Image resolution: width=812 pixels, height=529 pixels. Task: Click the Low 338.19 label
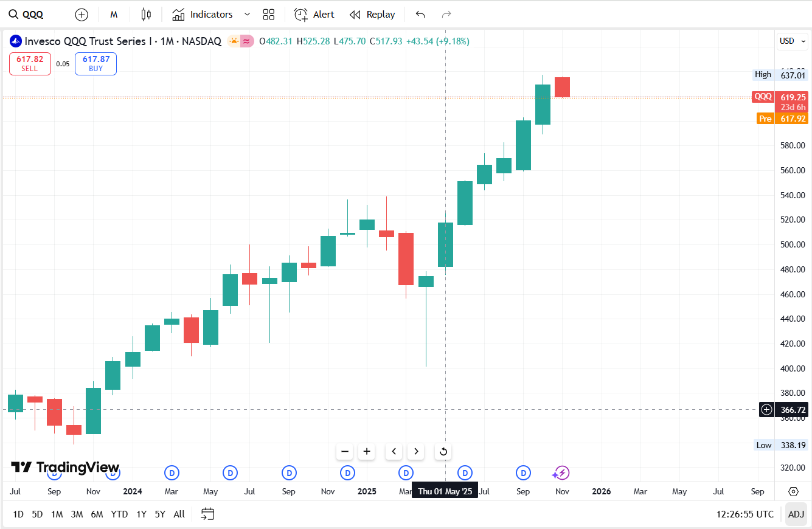coord(781,445)
